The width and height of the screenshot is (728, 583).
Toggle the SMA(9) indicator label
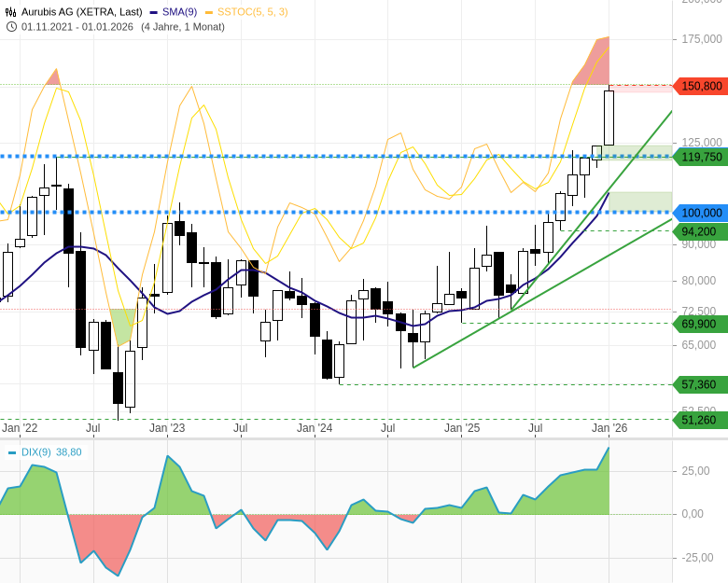point(179,12)
